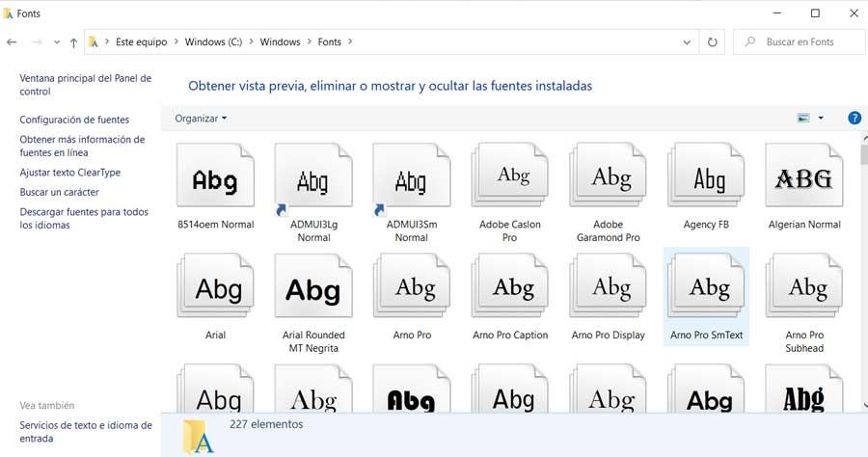Click the 227 elementos status text

[x=266, y=424]
